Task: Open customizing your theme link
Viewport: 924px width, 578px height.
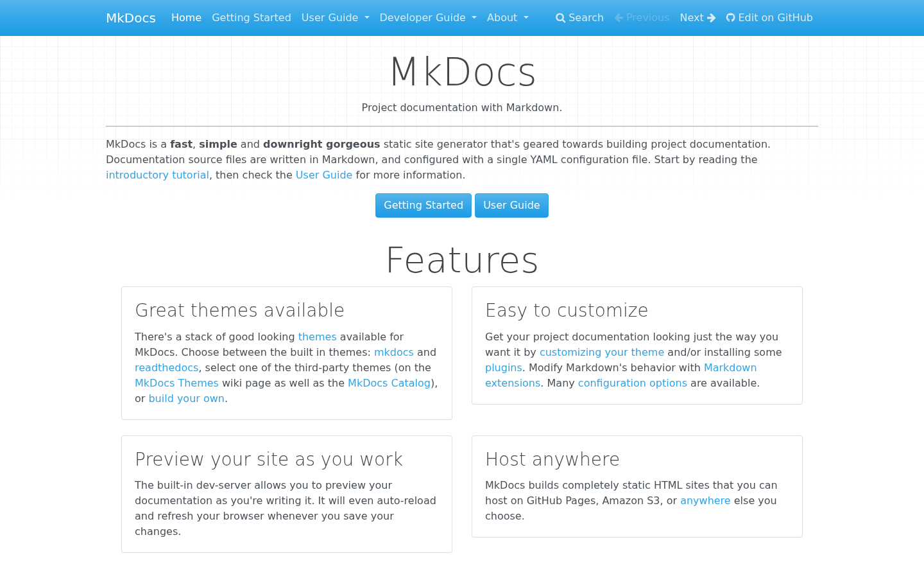Action: point(602,353)
